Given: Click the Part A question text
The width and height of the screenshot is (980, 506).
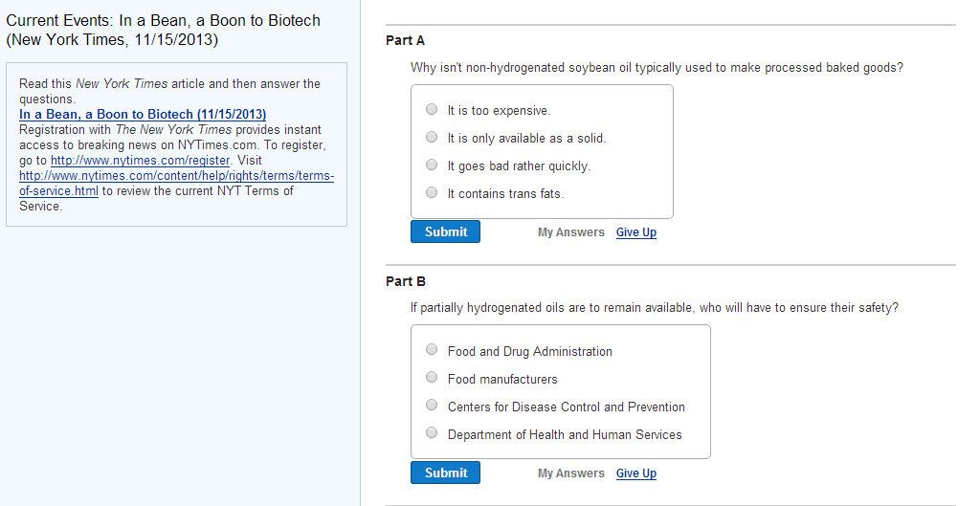Looking at the screenshot, I should [x=657, y=68].
